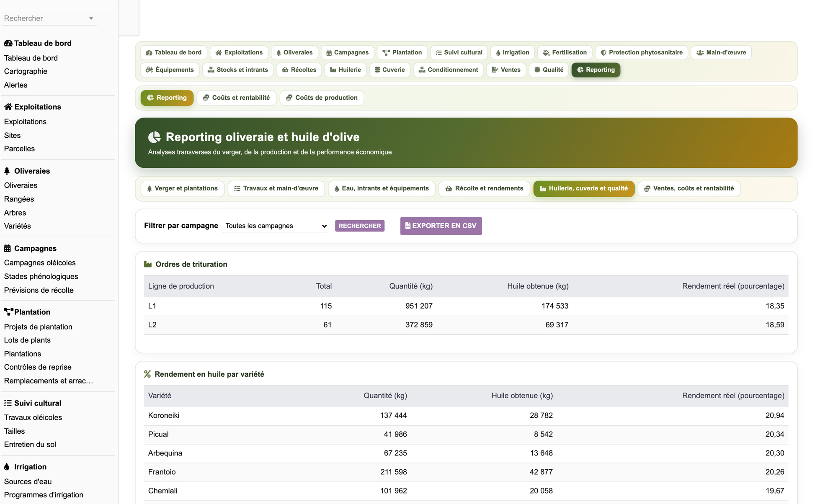Go to Stades phénologiques sidebar link
The image size is (815, 504).
[41, 277]
